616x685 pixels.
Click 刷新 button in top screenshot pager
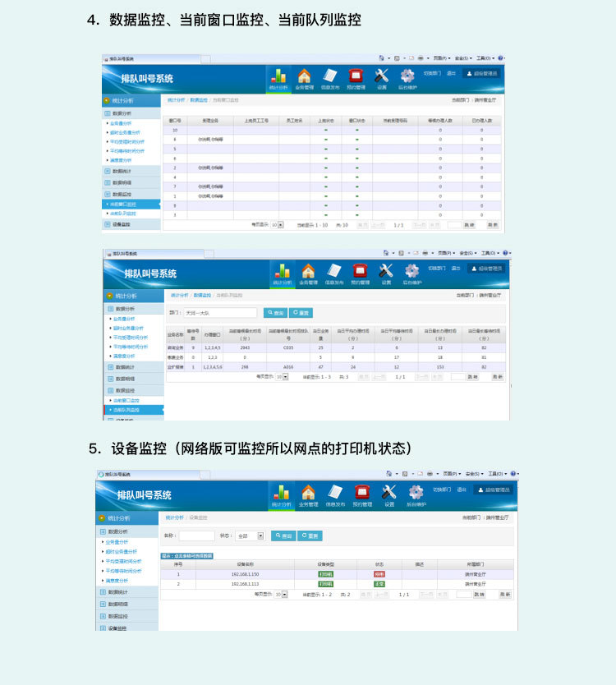[x=493, y=224]
